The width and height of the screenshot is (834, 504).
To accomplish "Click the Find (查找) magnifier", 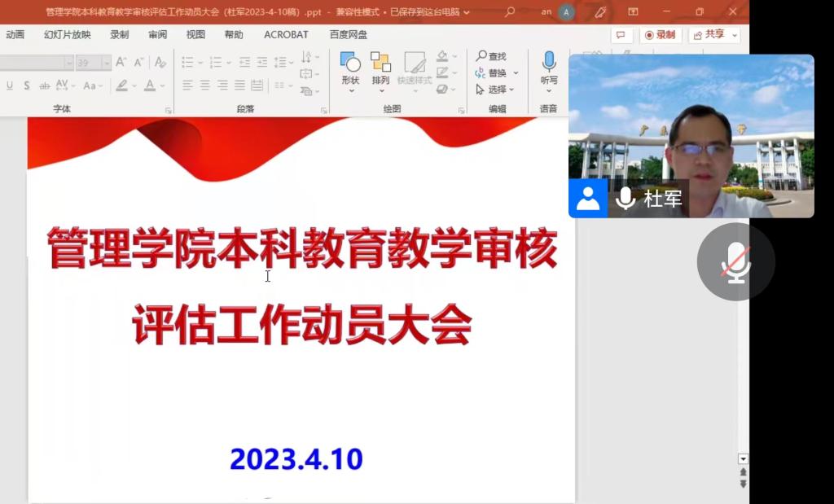I will 482,56.
